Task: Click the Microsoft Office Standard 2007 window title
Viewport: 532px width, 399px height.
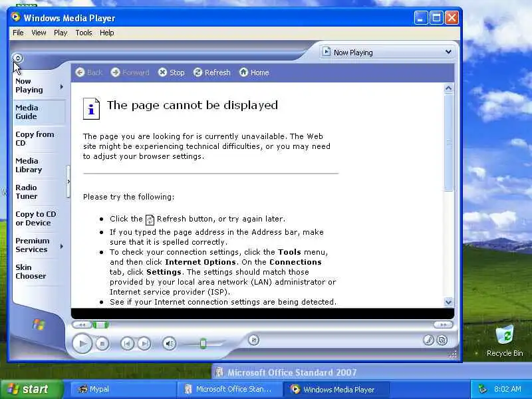Action: [292, 372]
